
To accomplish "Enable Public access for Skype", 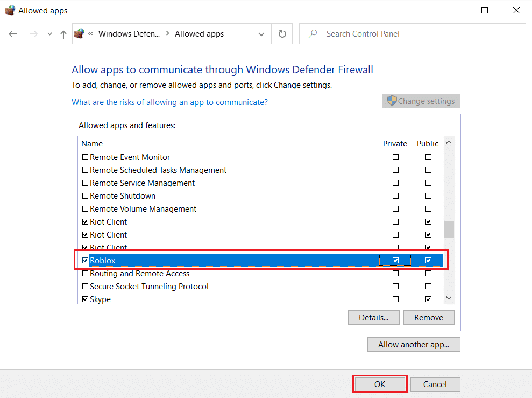I will click(428, 299).
